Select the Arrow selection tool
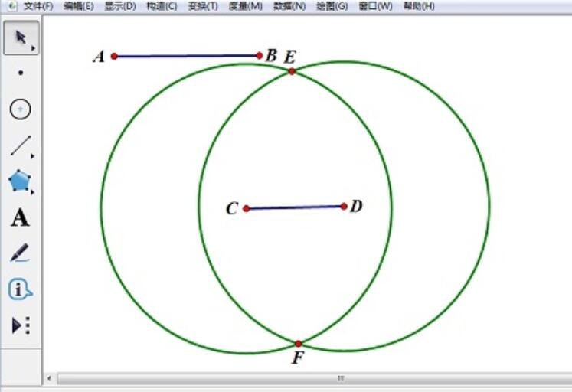572x392 pixels. click(21, 38)
